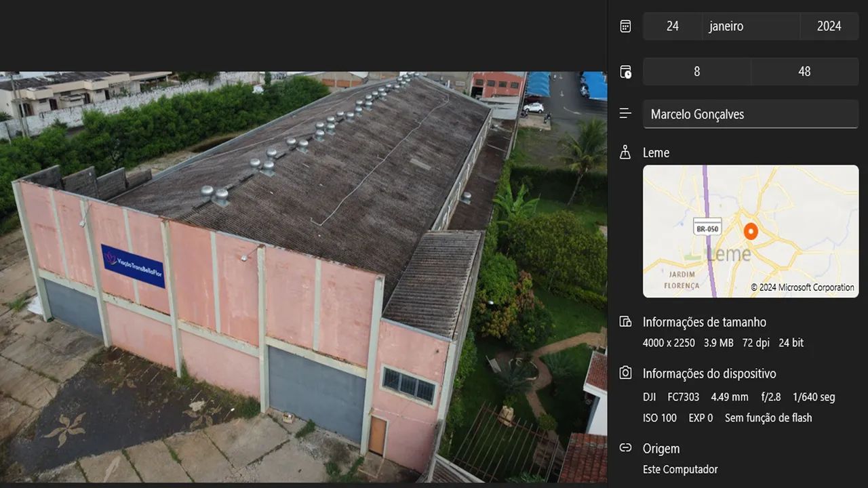The width and height of the screenshot is (868, 488).
Task: Open the month field showing janeiro
Action: [751, 26]
